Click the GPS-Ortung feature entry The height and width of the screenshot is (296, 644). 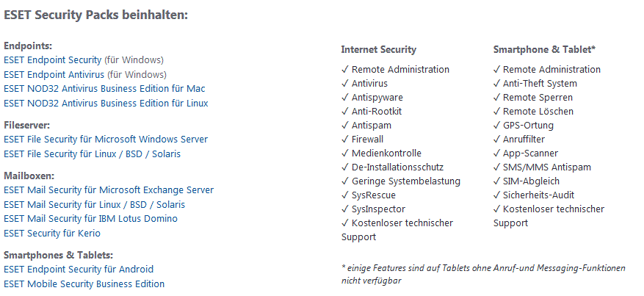(529, 126)
